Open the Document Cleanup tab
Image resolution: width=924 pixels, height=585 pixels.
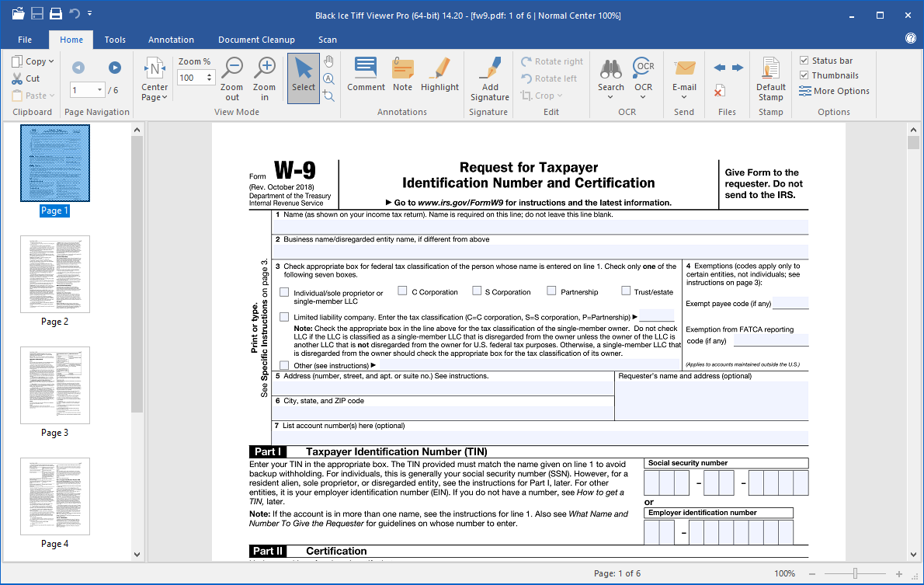(256, 40)
